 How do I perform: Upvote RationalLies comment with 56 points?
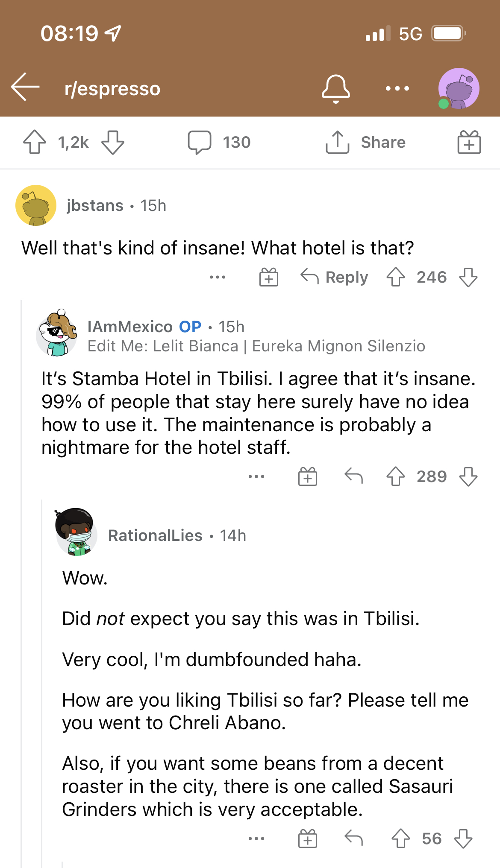pos(400,839)
